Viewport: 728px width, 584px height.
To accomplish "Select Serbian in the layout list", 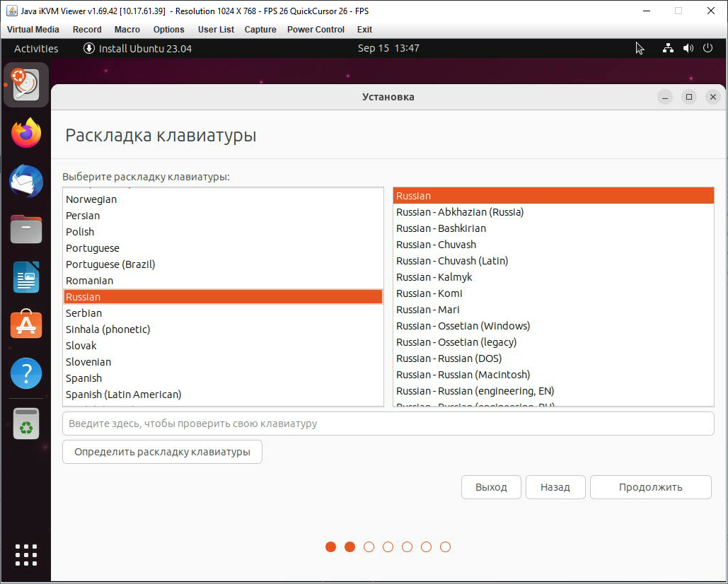I will [223, 313].
